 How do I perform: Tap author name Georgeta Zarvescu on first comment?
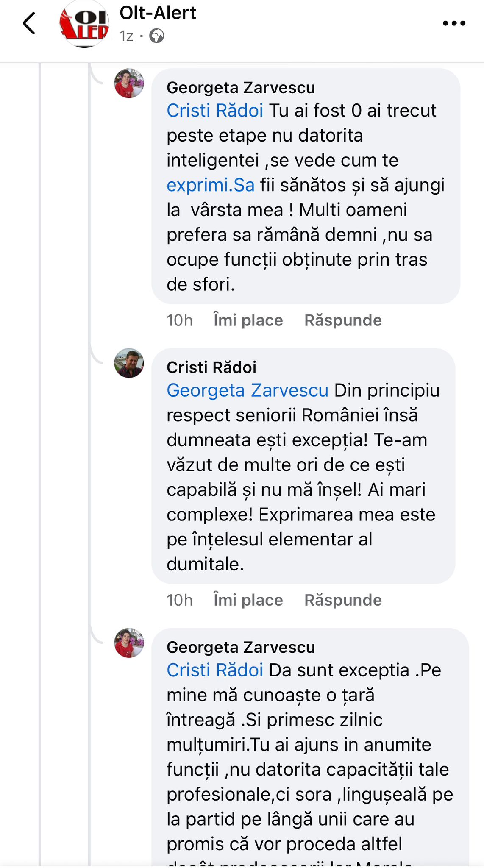241,88
